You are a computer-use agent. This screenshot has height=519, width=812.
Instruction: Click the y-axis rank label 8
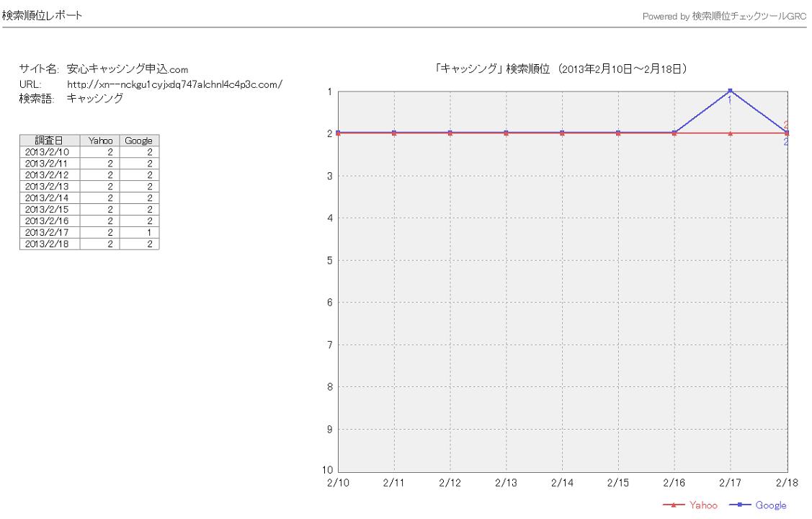coord(330,387)
